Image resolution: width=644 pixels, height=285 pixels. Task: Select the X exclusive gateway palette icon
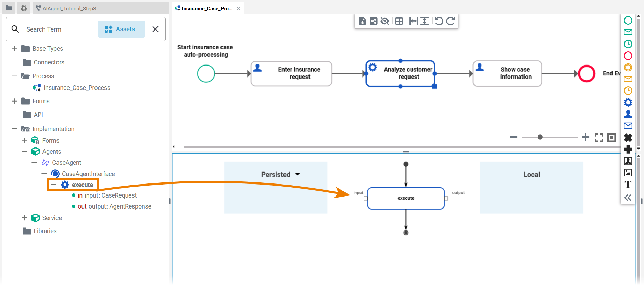point(628,138)
